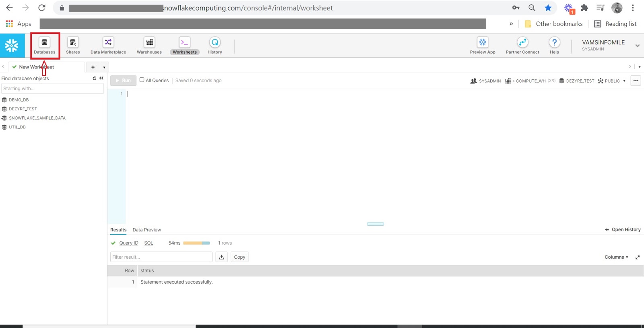Switch to the Data Preview tab
The image size is (644, 328).
147,230
